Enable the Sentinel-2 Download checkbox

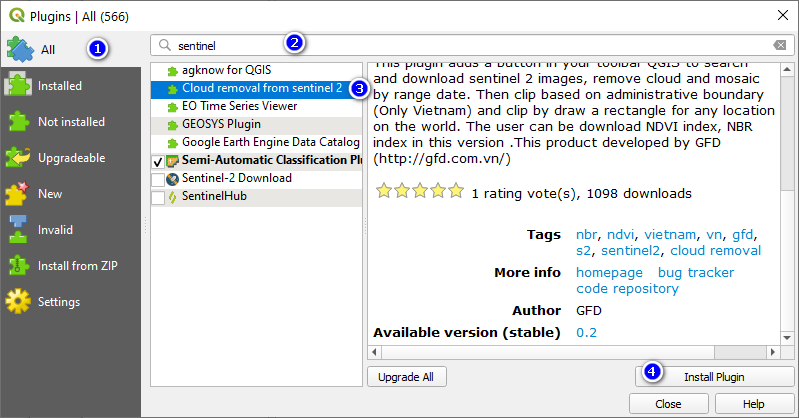[158, 179]
